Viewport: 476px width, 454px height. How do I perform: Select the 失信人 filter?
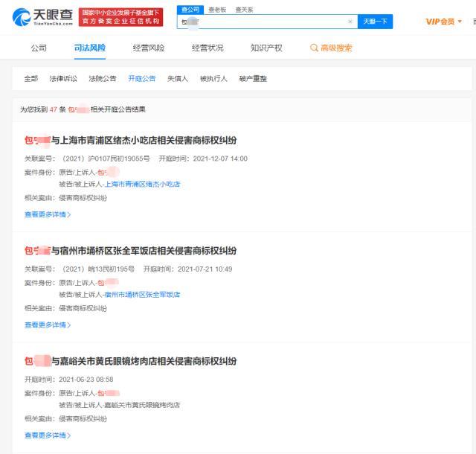(177, 78)
